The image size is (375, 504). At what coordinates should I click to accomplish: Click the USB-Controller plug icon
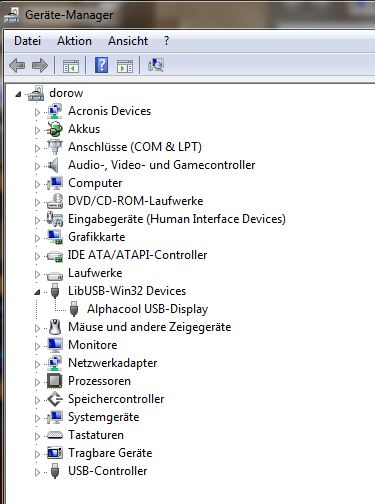point(55,471)
